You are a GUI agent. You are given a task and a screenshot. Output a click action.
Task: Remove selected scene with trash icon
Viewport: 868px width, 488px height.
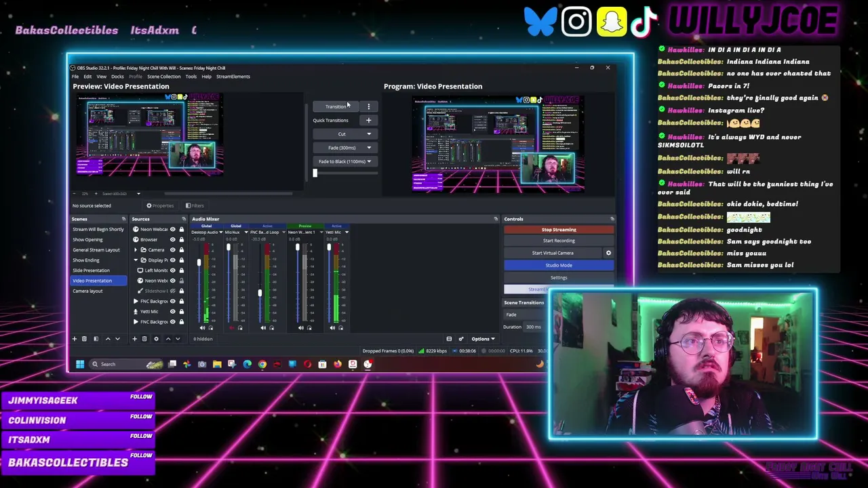click(x=84, y=339)
